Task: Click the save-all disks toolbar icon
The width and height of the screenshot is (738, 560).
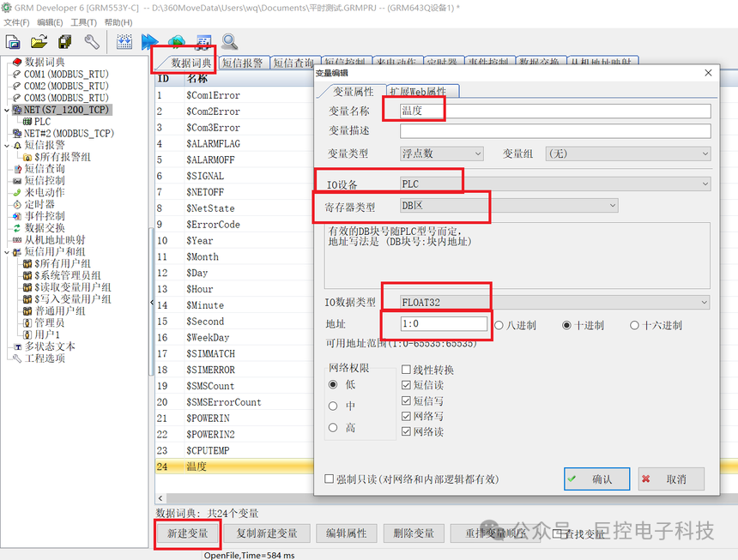Action: pos(65,42)
